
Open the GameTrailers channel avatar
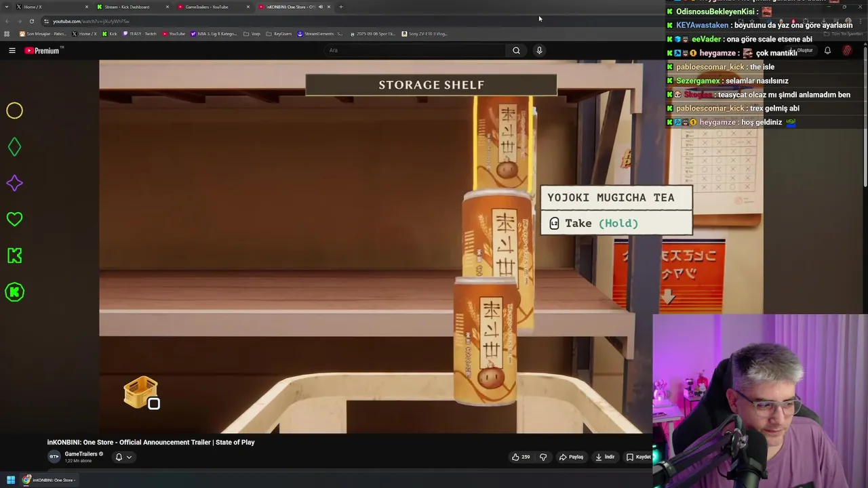tap(54, 456)
